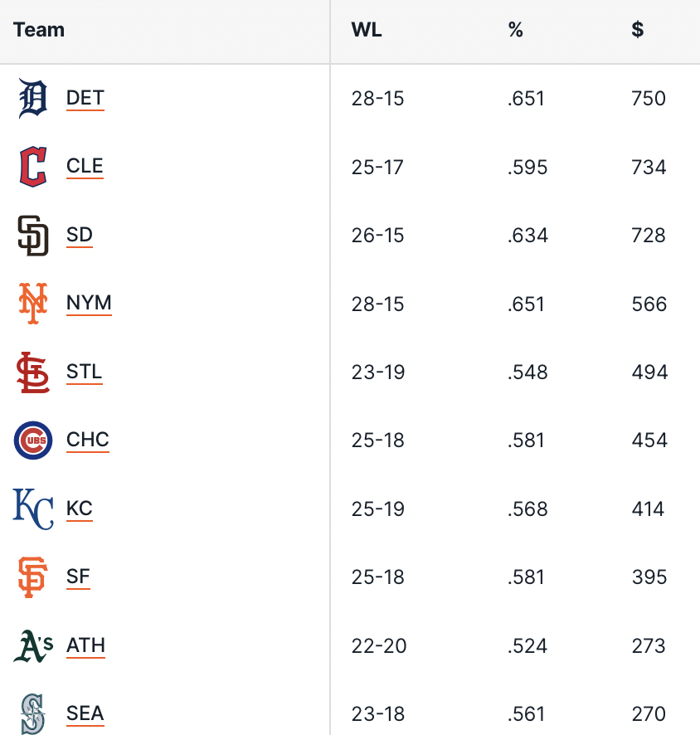Click the Seattle Mariners logo icon
Screen dimensions: 700x735
(x=33, y=713)
